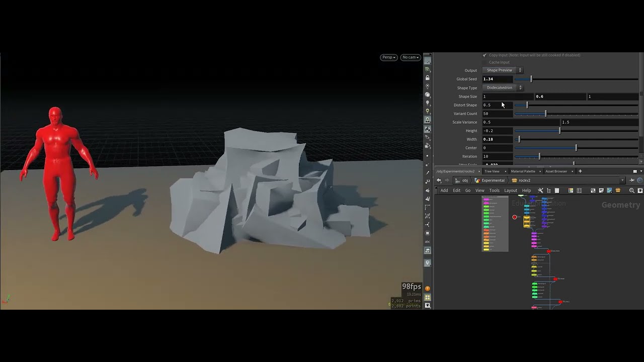
Task: Switch to the Tree View tab
Action: point(492,171)
